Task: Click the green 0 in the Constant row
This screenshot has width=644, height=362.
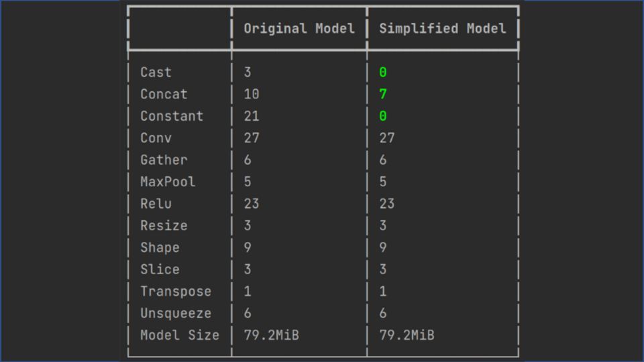Action: [383, 116]
